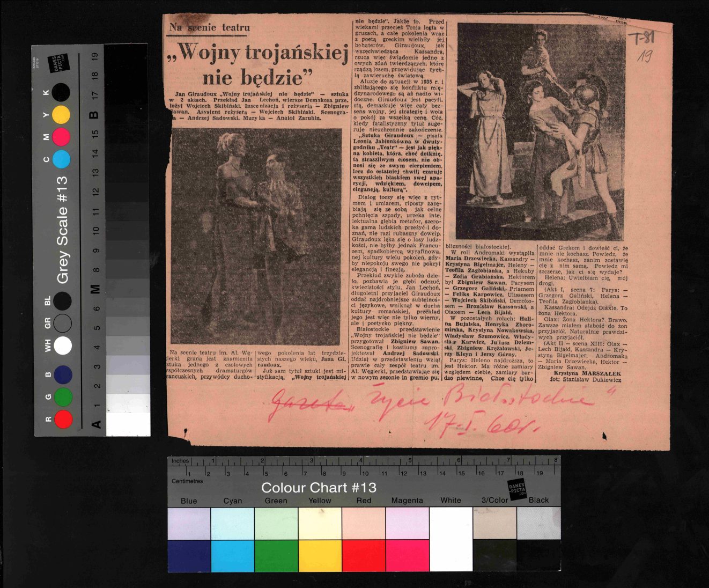This screenshot has width=709, height=588.
Task: Select the right photo of the stage scene
Action: pyautogui.click(x=540, y=131)
